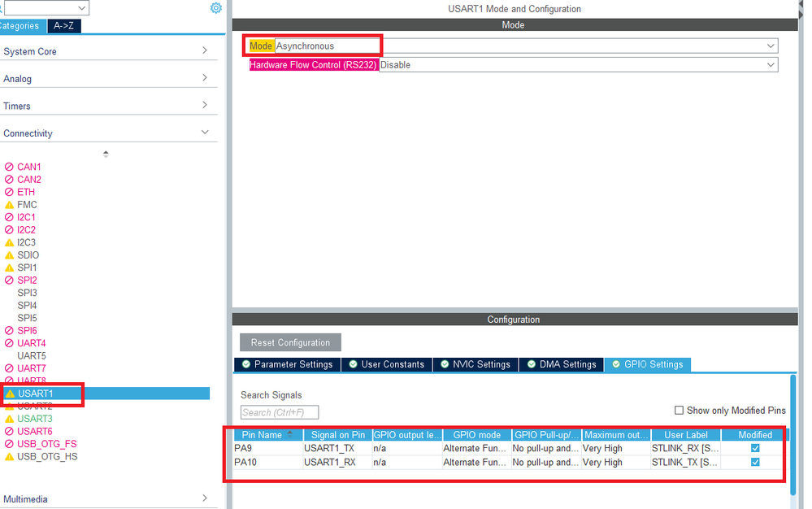812x509 pixels.
Task: Click the Search Signals input field
Action: (x=280, y=412)
